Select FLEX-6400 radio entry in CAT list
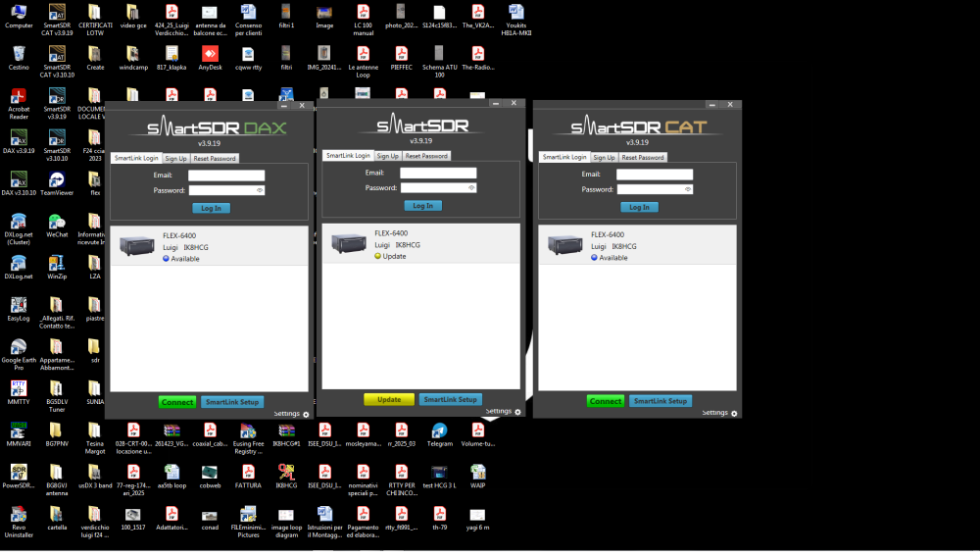The height and width of the screenshot is (556, 980). coord(638,245)
